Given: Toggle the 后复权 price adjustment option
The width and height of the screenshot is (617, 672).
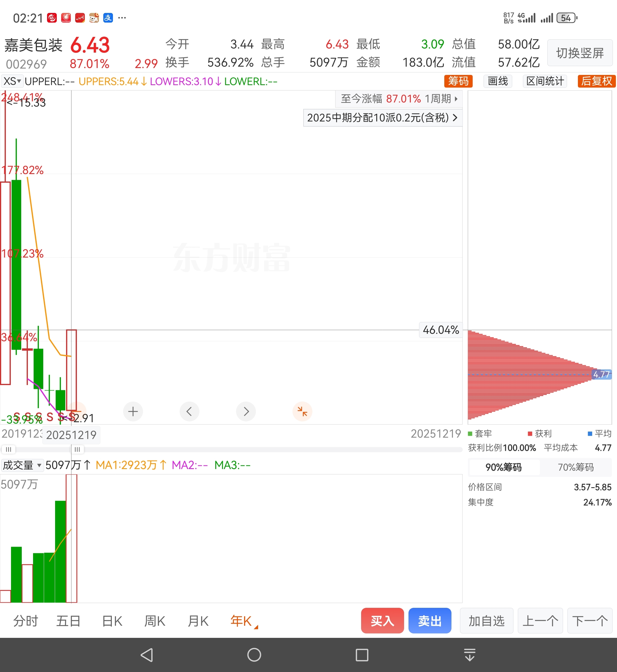Looking at the screenshot, I should click(596, 81).
